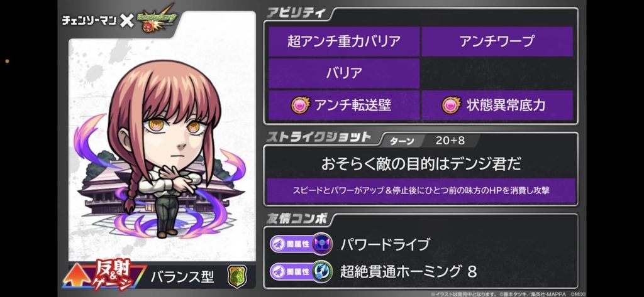
Task: Click the green shield icon beside バランス型
Action: [x=237, y=277]
